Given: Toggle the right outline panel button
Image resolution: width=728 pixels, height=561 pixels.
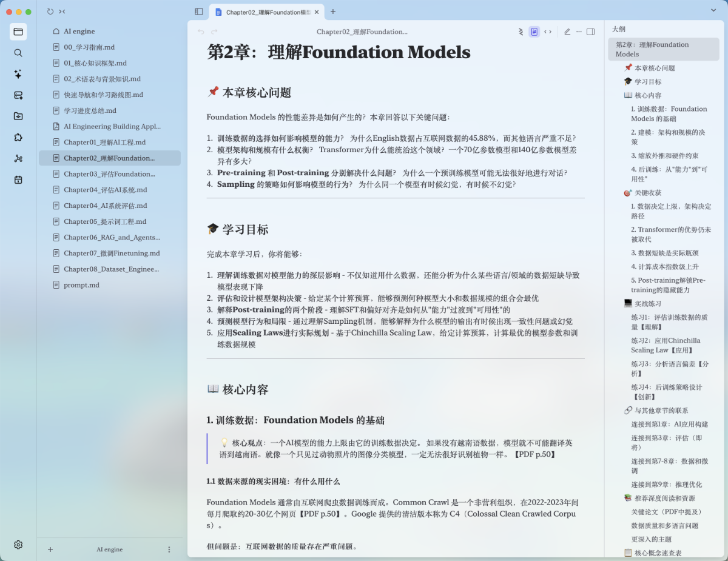Looking at the screenshot, I should [x=590, y=32].
